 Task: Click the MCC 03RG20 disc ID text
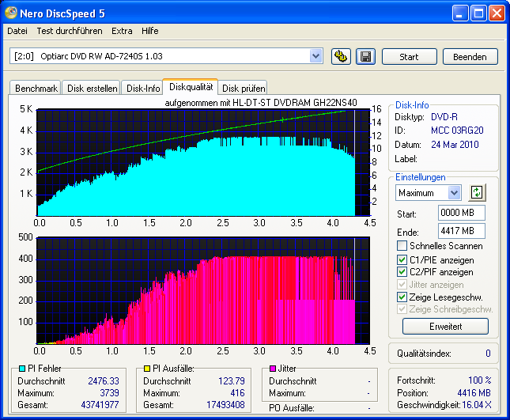[457, 131]
